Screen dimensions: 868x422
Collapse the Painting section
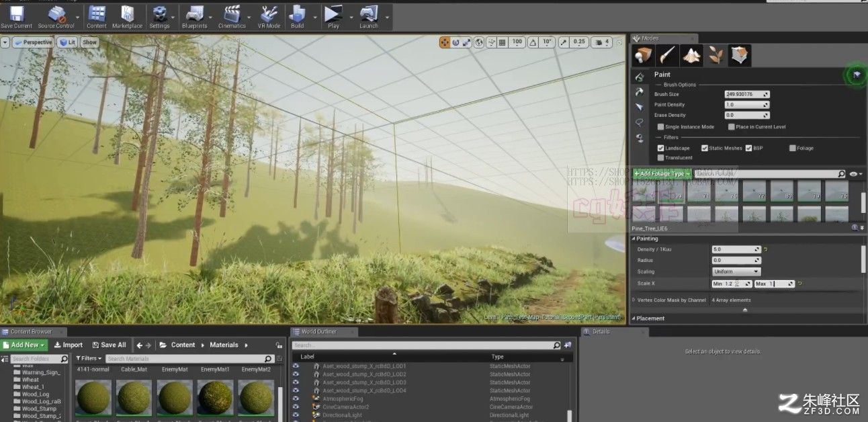click(x=633, y=239)
